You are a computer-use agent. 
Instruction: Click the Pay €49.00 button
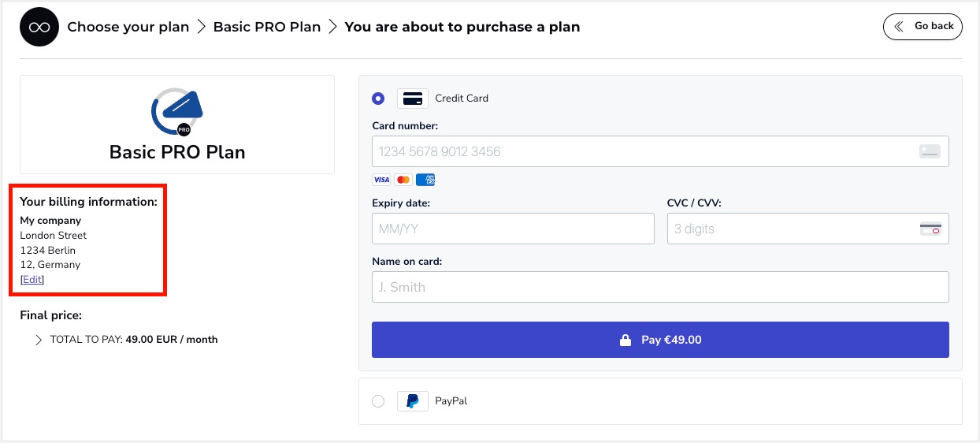(660, 340)
